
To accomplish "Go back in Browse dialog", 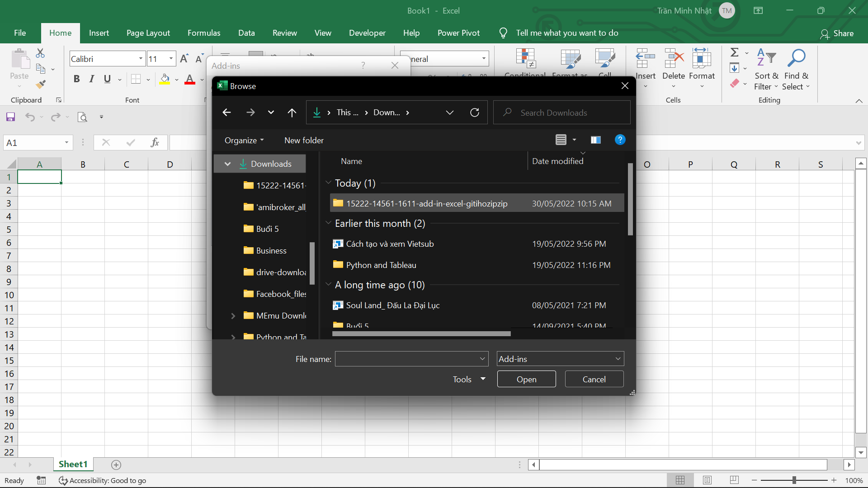I will point(227,113).
